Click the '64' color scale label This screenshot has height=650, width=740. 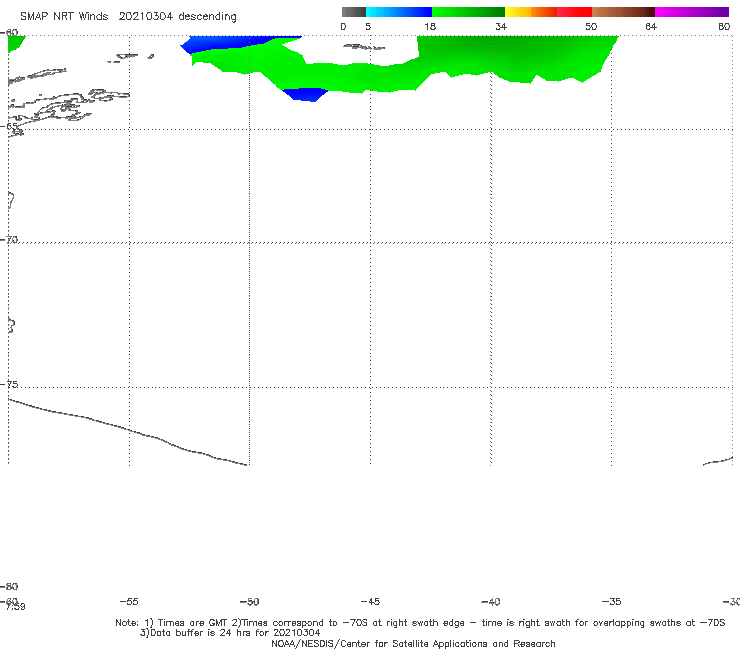pos(651,26)
